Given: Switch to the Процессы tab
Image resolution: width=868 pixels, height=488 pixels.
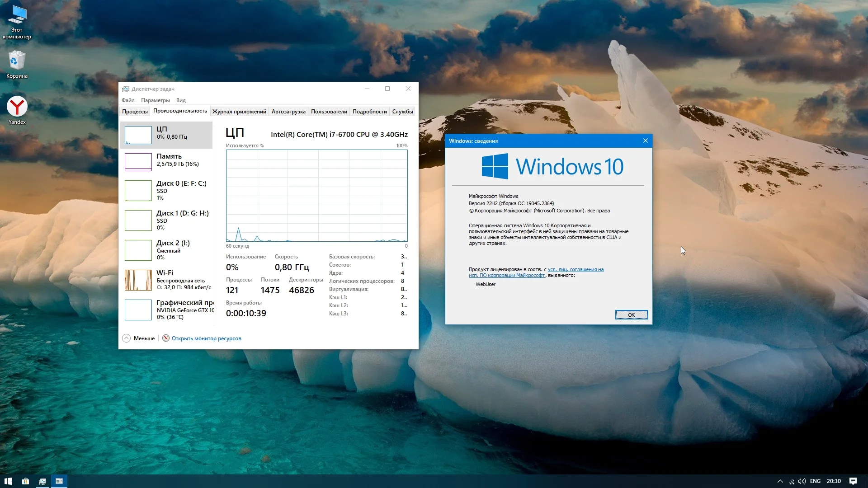Looking at the screenshot, I should 135,112.
